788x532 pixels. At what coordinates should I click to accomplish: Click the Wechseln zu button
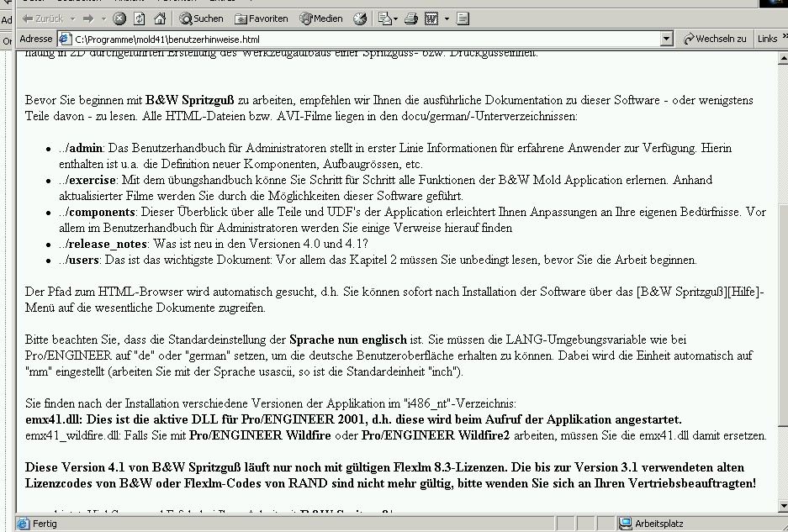(715, 39)
